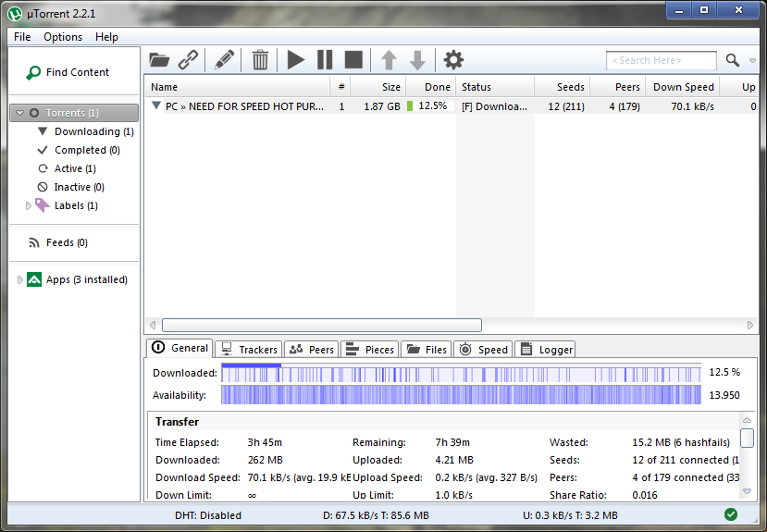Sort by the Done column header
This screenshot has width=767, height=532.
[x=431, y=87]
